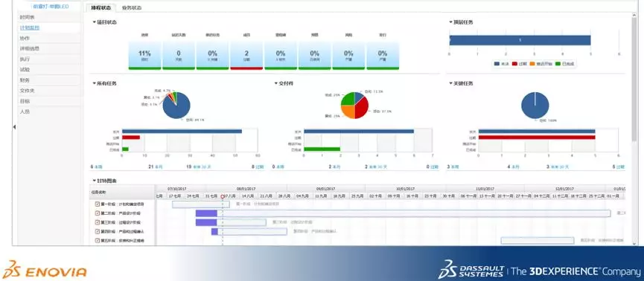Screen dimensions: 644x281
Task: Toggle checkbox for 第一阶段 task row
Action: click(98, 204)
